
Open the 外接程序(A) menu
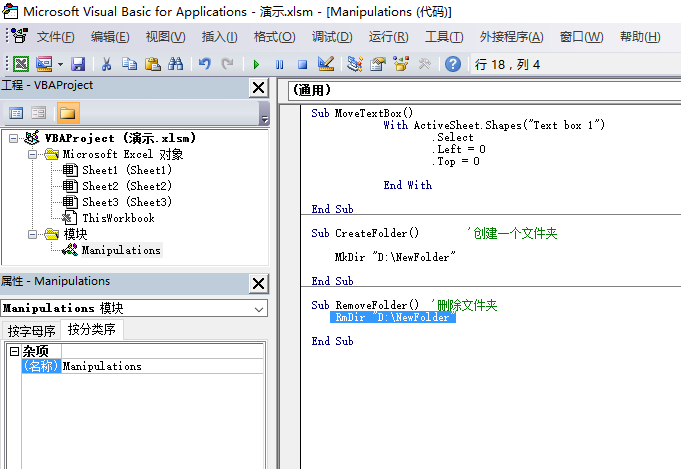(x=511, y=37)
